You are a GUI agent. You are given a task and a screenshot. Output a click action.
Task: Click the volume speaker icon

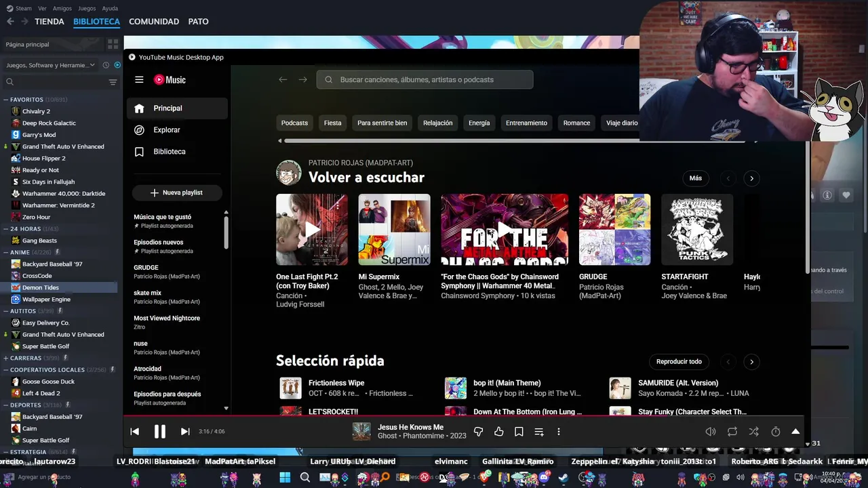pyautogui.click(x=711, y=431)
